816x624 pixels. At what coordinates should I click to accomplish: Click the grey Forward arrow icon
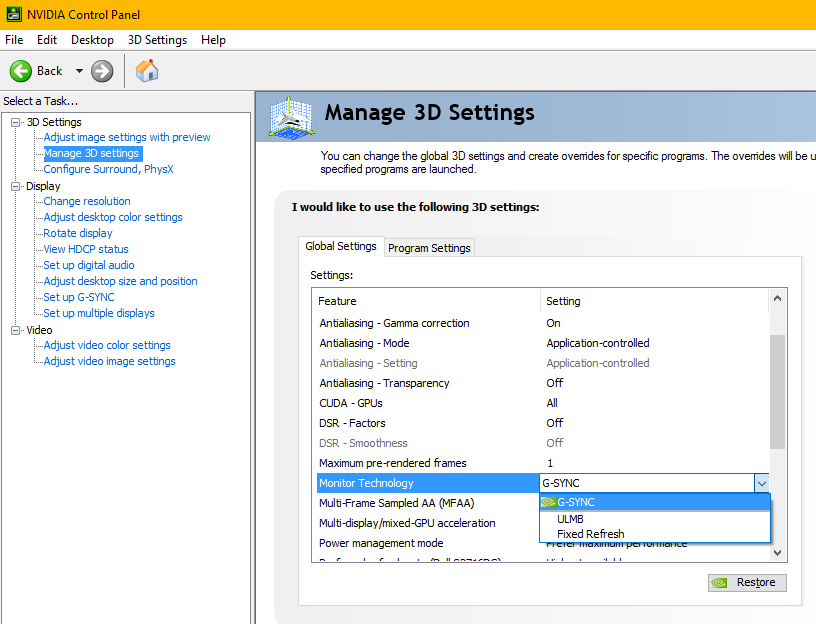pyautogui.click(x=102, y=71)
